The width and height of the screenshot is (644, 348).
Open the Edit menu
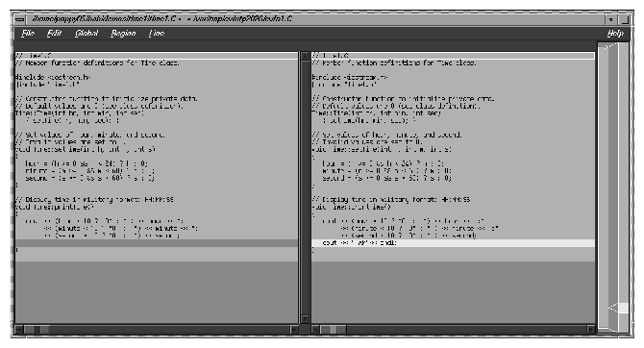click(x=54, y=34)
